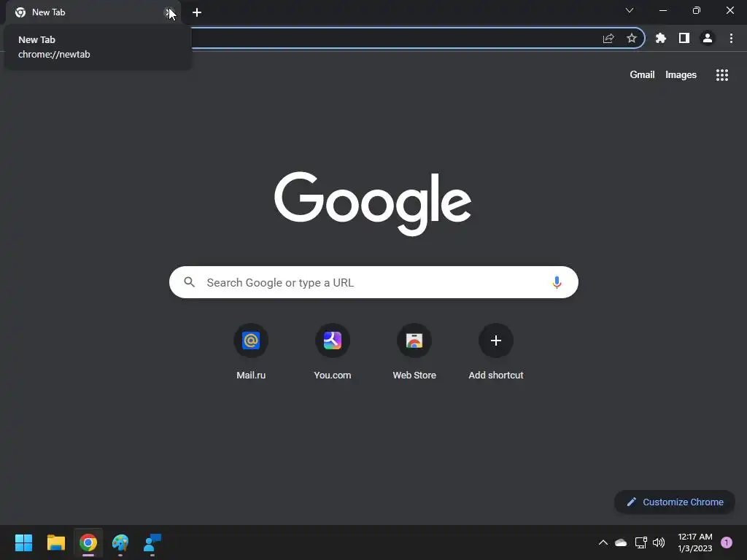Viewport: 747px width, 560px height.
Task: Click the magnifier icon in search box
Action: [x=190, y=282]
